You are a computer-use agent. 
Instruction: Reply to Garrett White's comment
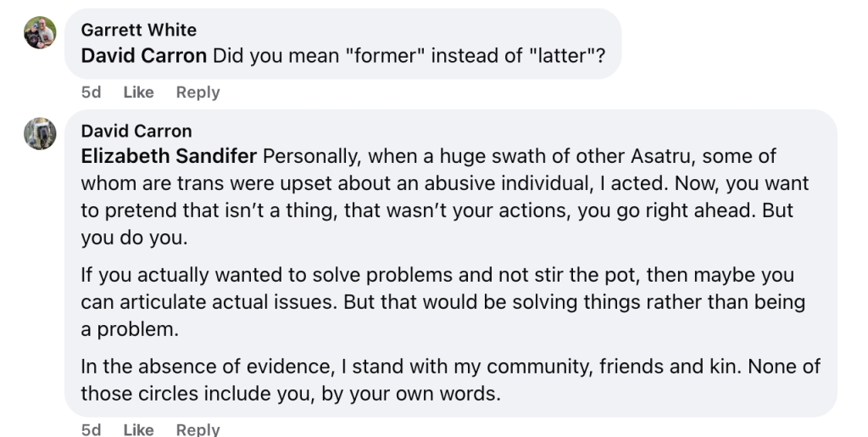198,92
